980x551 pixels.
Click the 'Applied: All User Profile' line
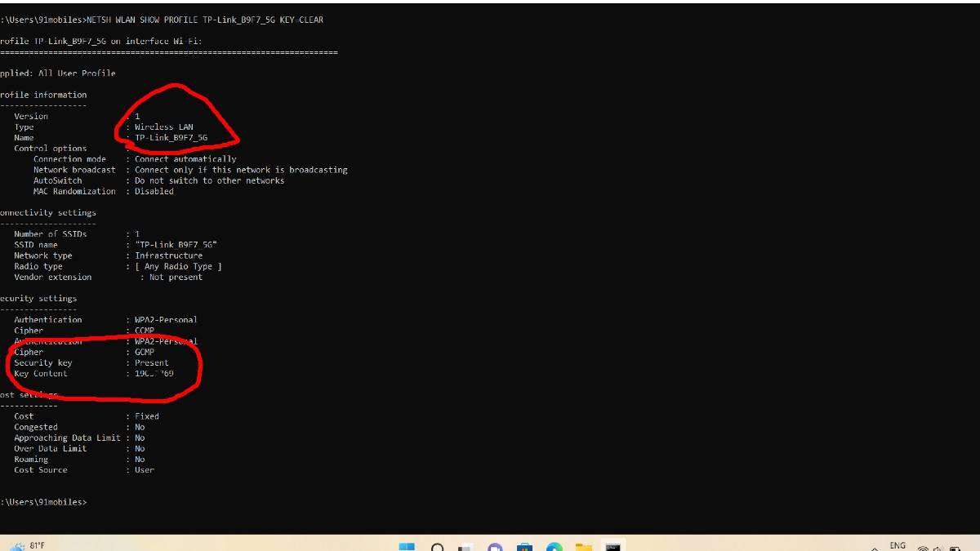(x=58, y=73)
